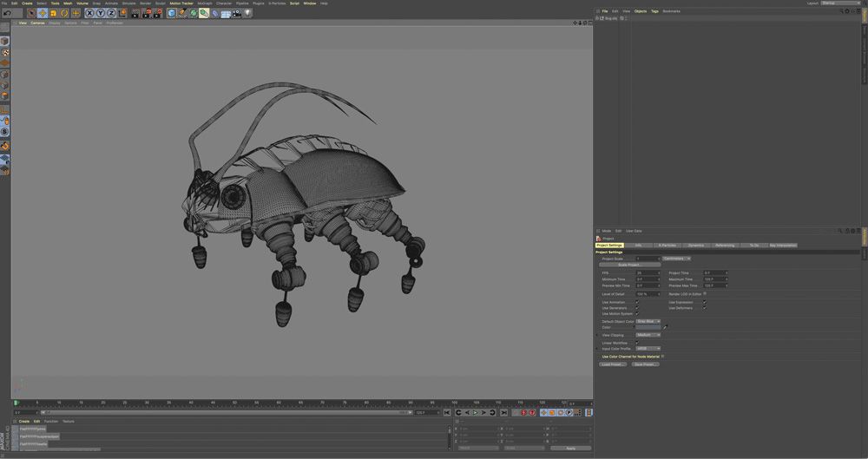This screenshot has height=459, width=868.
Task: Click the Light object icon
Action: (x=247, y=13)
